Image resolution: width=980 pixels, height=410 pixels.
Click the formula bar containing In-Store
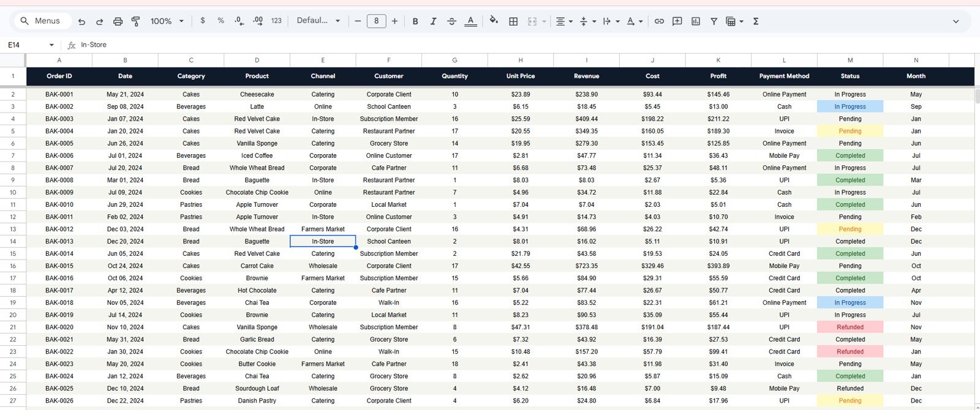pyautogui.click(x=527, y=45)
